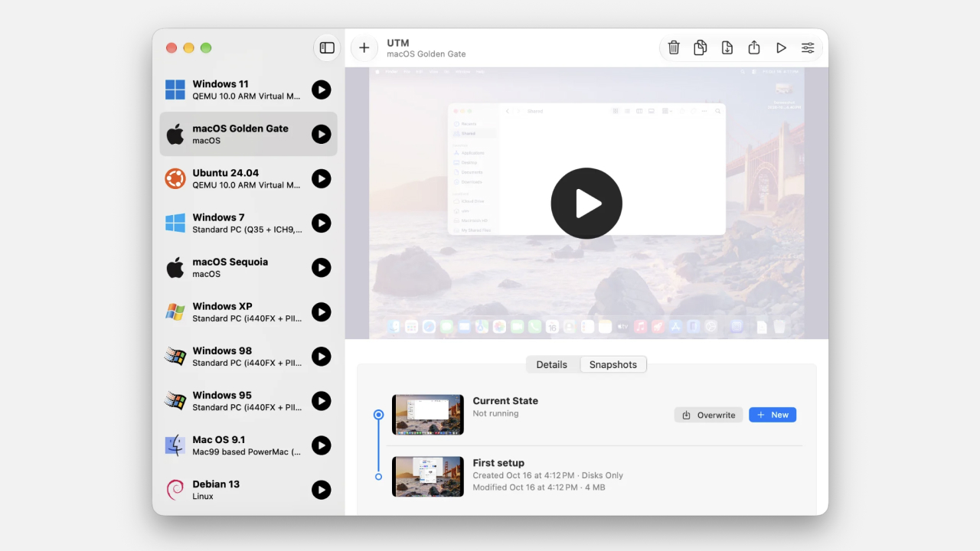Click the Current State timeline marker

click(378, 415)
